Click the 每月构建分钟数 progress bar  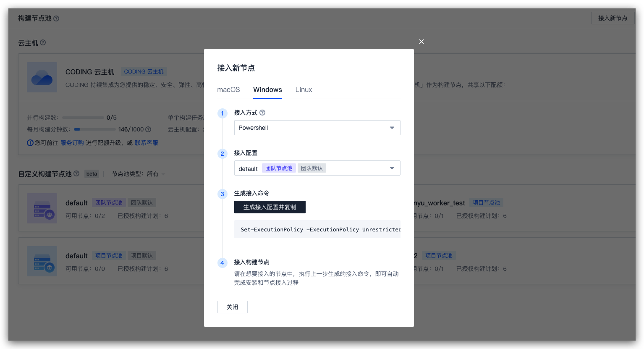click(94, 129)
